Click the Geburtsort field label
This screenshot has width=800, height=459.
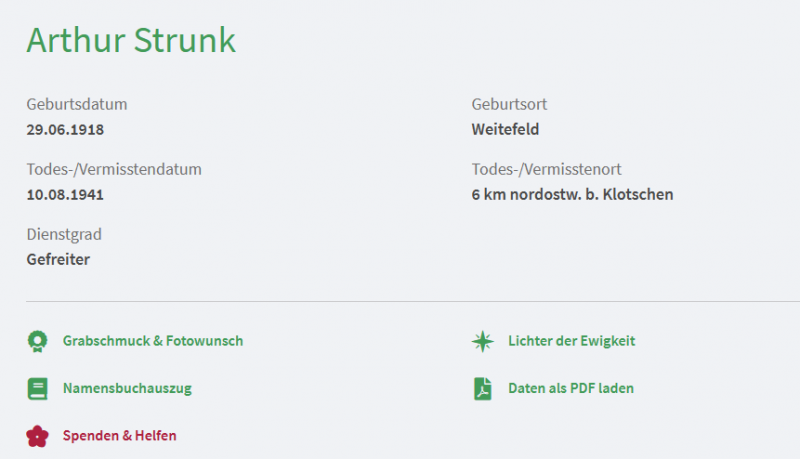point(509,104)
